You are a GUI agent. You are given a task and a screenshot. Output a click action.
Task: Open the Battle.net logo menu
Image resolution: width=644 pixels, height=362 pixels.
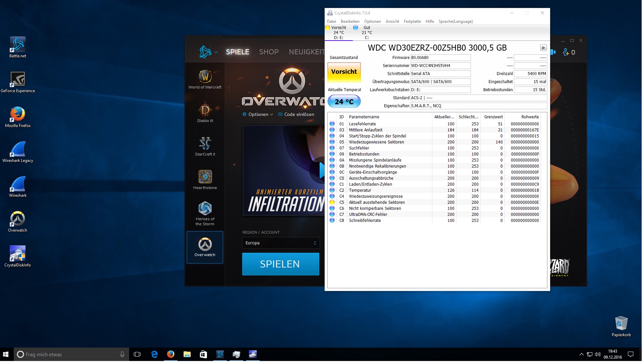208,52
